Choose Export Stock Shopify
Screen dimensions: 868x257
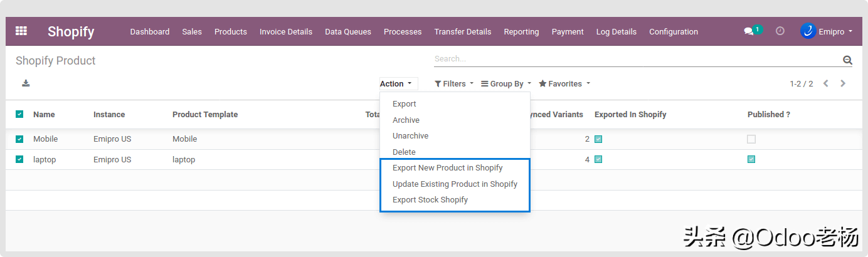(430, 200)
